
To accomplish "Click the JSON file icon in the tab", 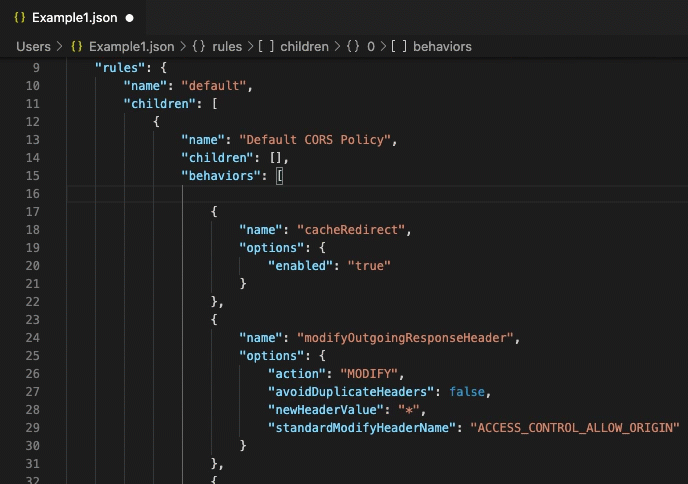I will pyautogui.click(x=19, y=18).
